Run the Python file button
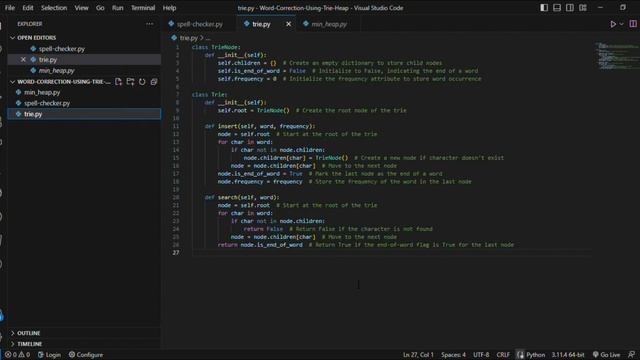Screen dimensions: 640x360 click(613, 24)
